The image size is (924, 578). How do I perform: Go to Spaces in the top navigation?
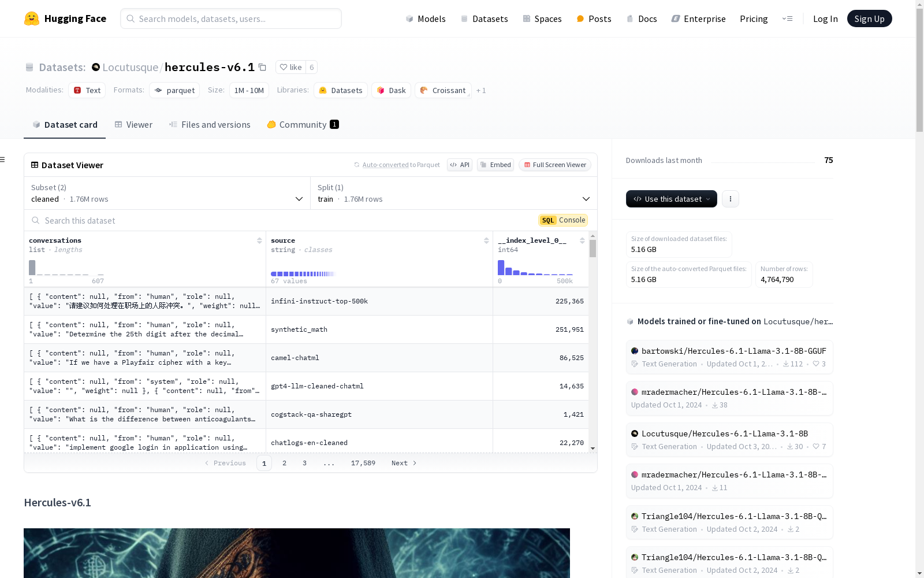tap(542, 18)
